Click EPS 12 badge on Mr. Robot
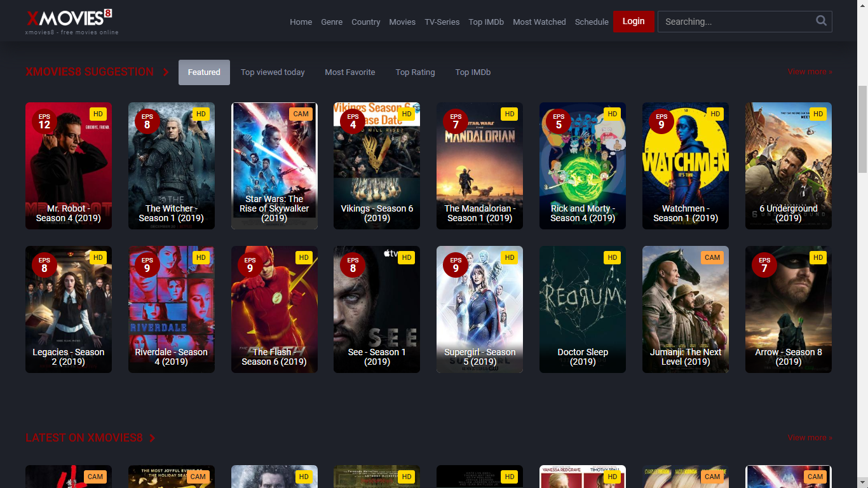 click(x=44, y=121)
